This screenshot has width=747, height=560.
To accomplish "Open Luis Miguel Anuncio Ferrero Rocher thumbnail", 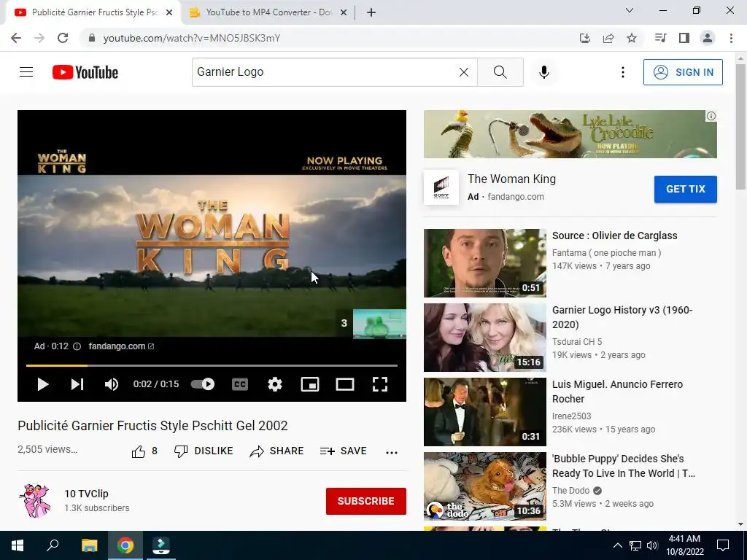I will [x=485, y=411].
